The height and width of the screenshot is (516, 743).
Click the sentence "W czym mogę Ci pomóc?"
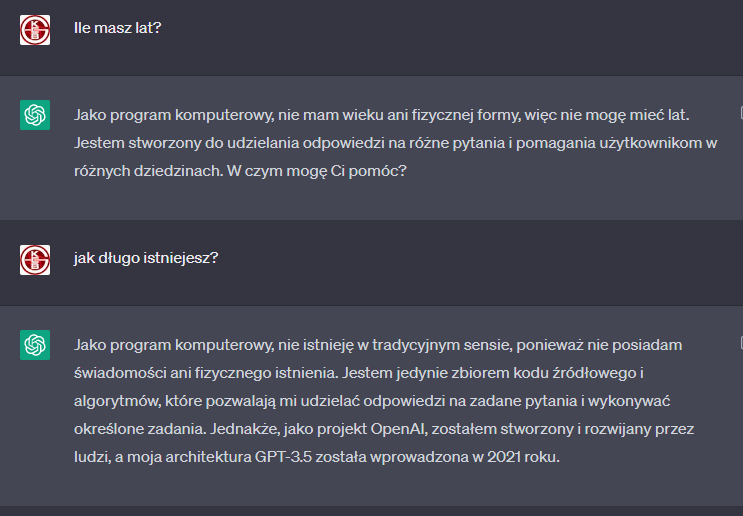tap(317, 171)
